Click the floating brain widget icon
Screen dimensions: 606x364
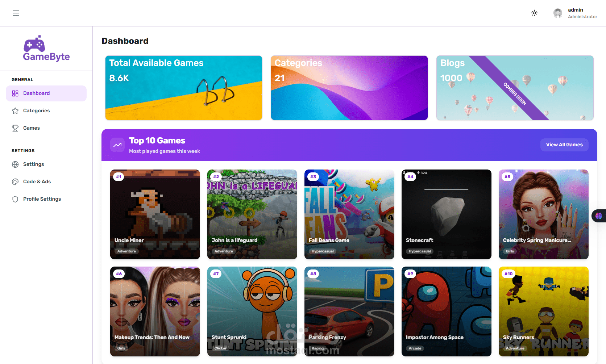[599, 216]
